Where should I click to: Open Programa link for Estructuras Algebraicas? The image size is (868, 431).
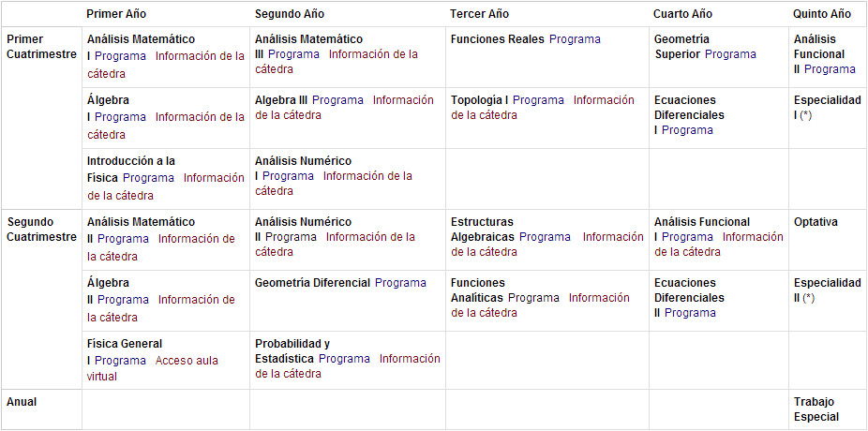coord(545,237)
